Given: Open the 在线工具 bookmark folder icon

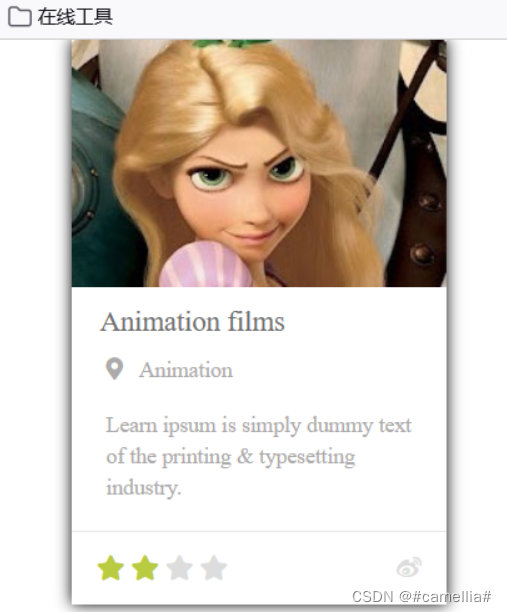Looking at the screenshot, I should (20, 17).
